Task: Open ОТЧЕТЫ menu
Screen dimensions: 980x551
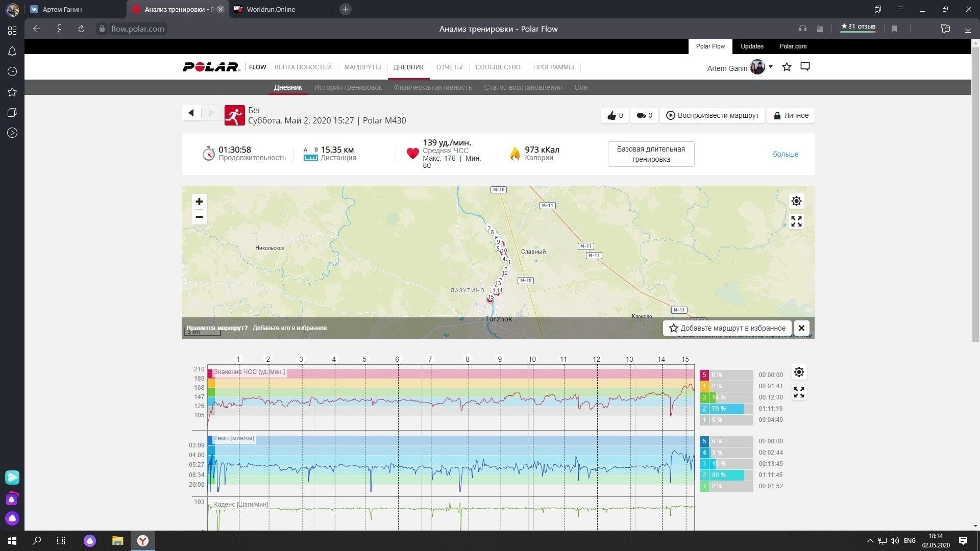Action: click(449, 67)
